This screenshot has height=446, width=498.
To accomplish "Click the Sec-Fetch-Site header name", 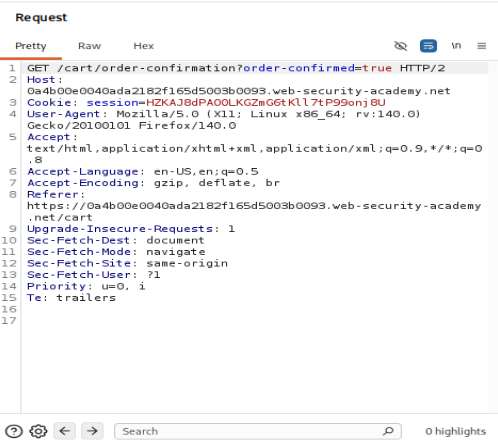I will 79,263.
